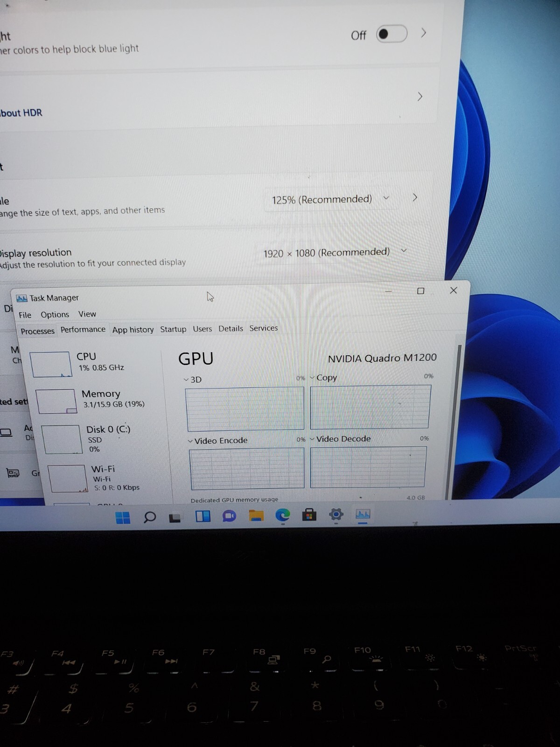
Task: Click the Video Encode usage graph
Action: pyautogui.click(x=247, y=468)
